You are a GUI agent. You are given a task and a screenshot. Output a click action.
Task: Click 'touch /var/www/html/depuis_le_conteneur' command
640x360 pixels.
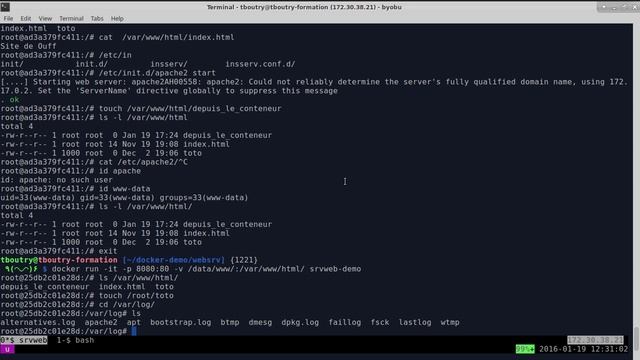(x=190, y=109)
